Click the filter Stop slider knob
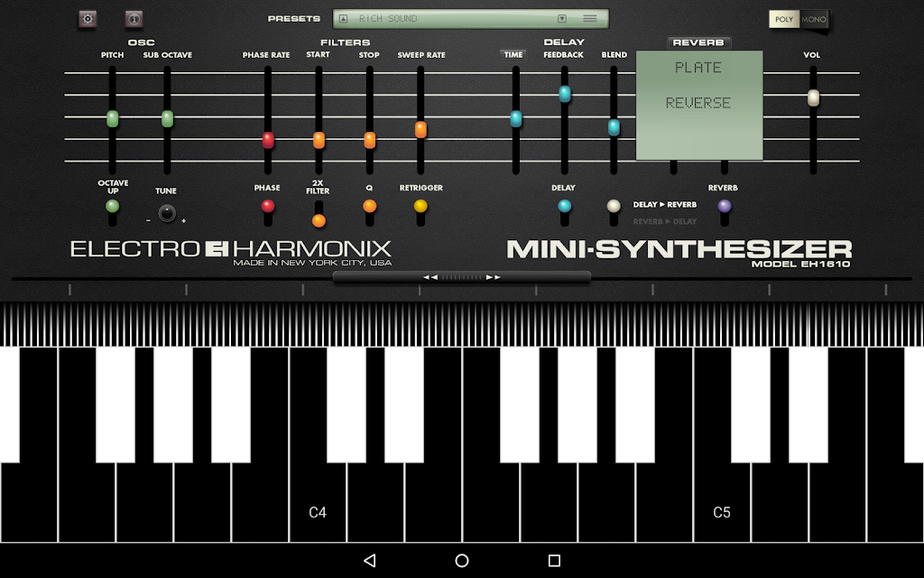924x578 pixels. [369, 140]
